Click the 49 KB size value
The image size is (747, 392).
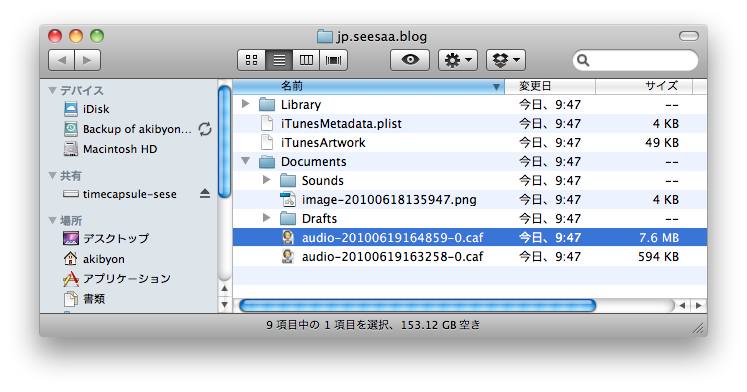click(x=662, y=142)
